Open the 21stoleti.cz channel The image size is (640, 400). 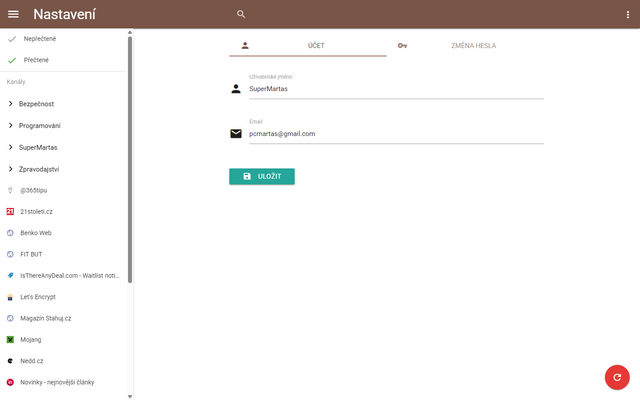point(64,211)
